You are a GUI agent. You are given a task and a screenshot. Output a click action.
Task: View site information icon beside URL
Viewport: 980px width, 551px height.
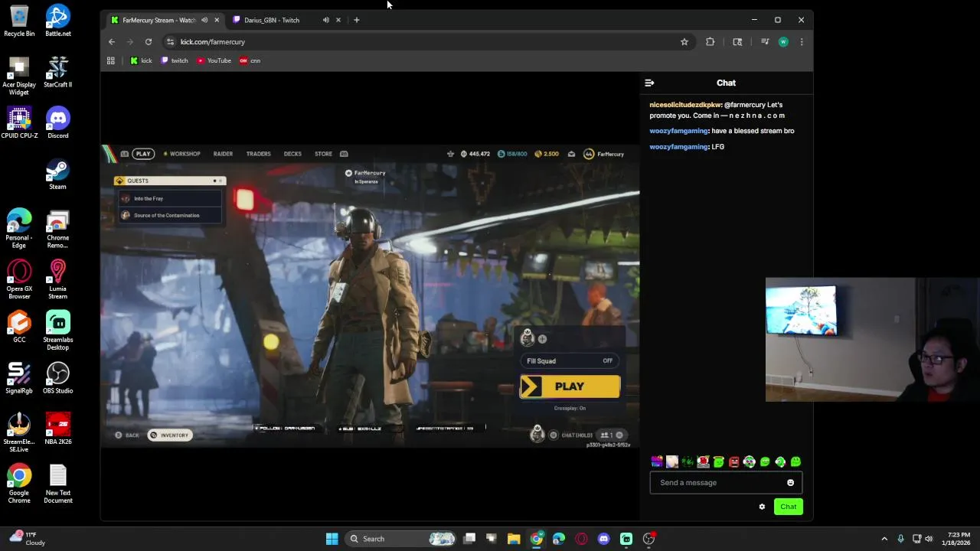(171, 42)
